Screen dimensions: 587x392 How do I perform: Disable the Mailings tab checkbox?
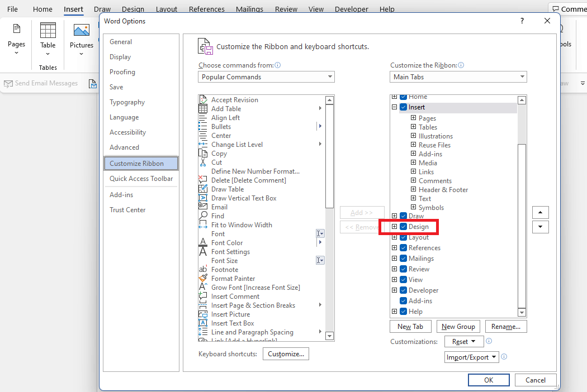click(x=403, y=258)
